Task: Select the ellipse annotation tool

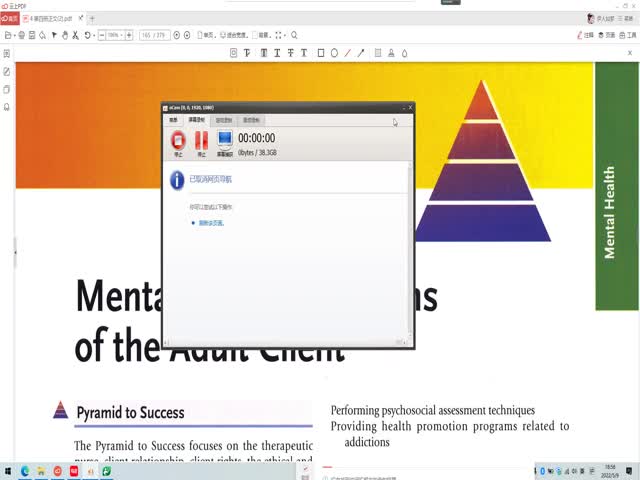Action: [x=334, y=53]
